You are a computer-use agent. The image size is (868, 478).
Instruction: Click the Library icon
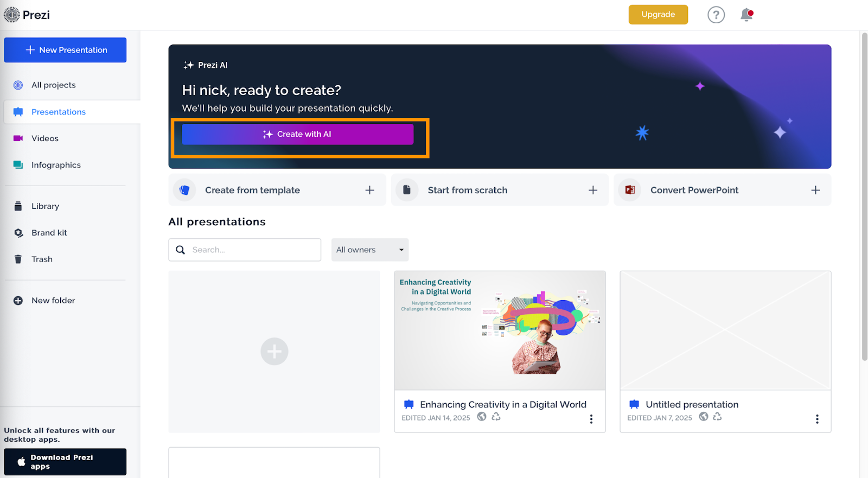pyautogui.click(x=18, y=206)
